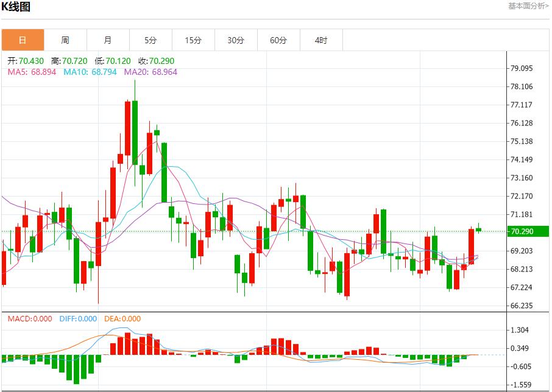Select the 30分 timeframe tab
552x392 pixels.
click(236, 40)
